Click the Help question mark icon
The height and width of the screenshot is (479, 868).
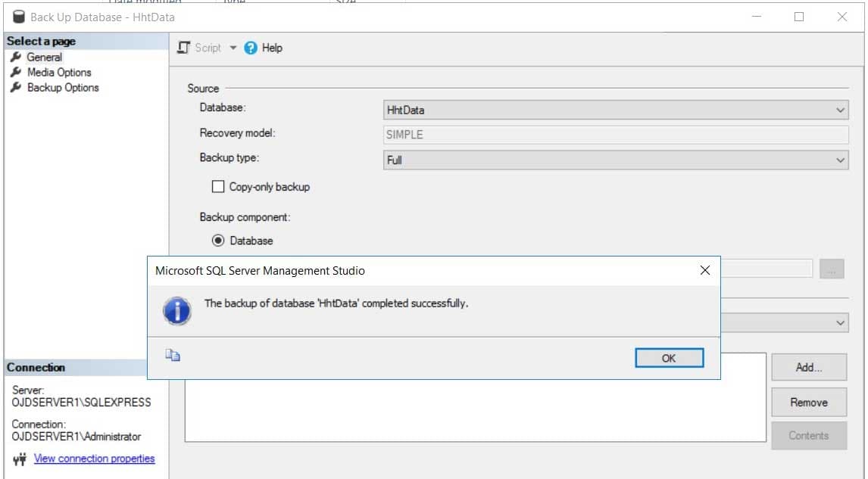click(251, 48)
